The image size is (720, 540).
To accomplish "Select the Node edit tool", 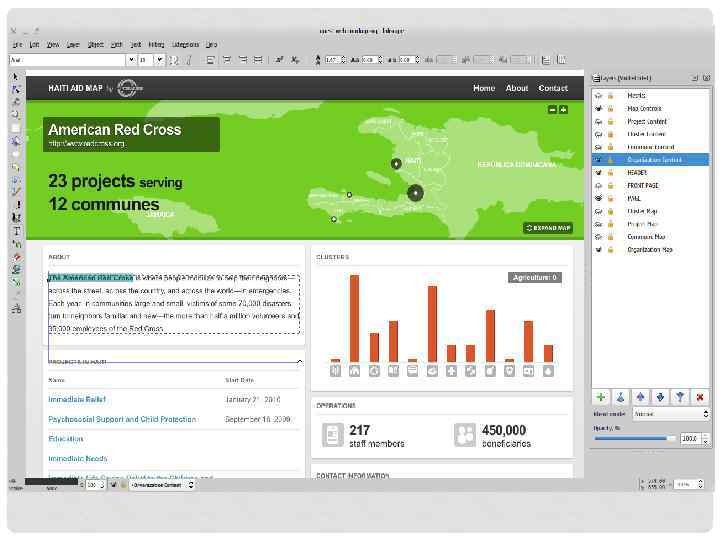I will 16,90.
